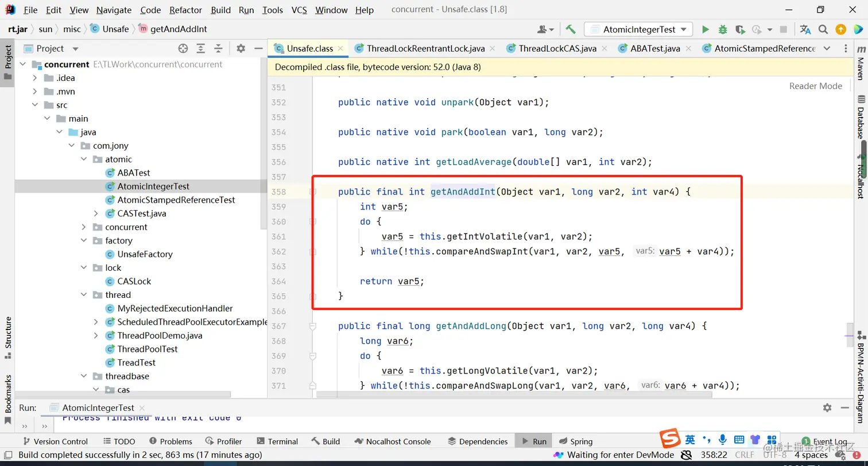Toggle Reader Mode in the editor
This screenshot has width=868, height=466.
[815, 86]
